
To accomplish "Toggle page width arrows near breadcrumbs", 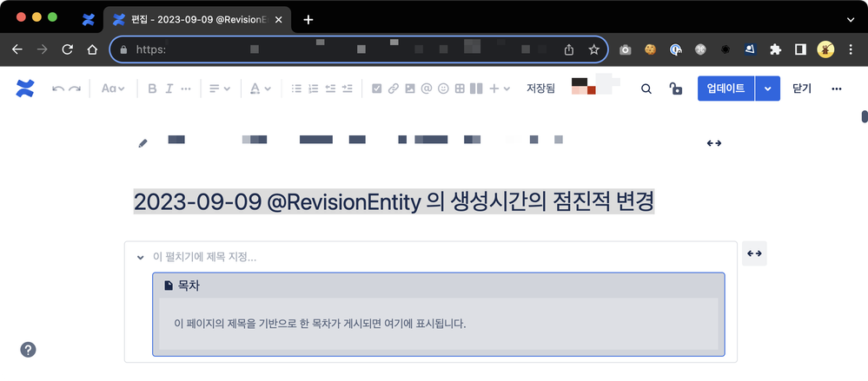I will (714, 143).
